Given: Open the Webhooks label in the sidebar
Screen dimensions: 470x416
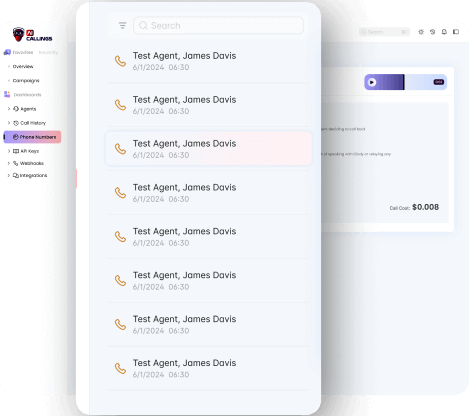Looking at the screenshot, I should pos(32,163).
